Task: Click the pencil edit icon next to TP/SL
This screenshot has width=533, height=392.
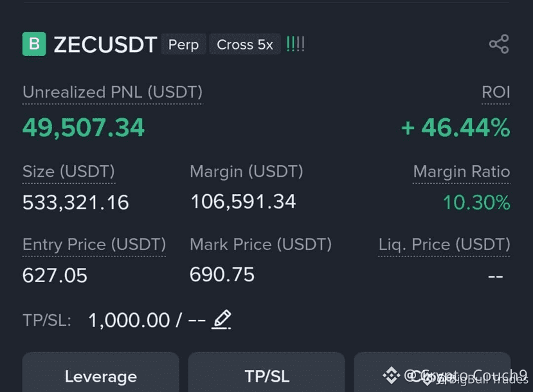Action: 221,319
